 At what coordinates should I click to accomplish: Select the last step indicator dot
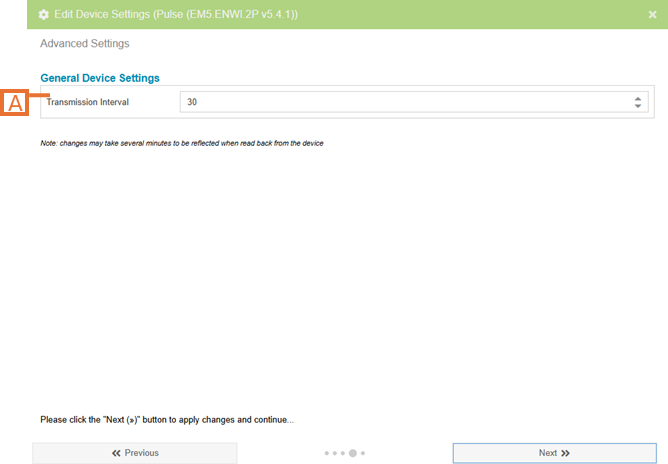click(x=362, y=453)
